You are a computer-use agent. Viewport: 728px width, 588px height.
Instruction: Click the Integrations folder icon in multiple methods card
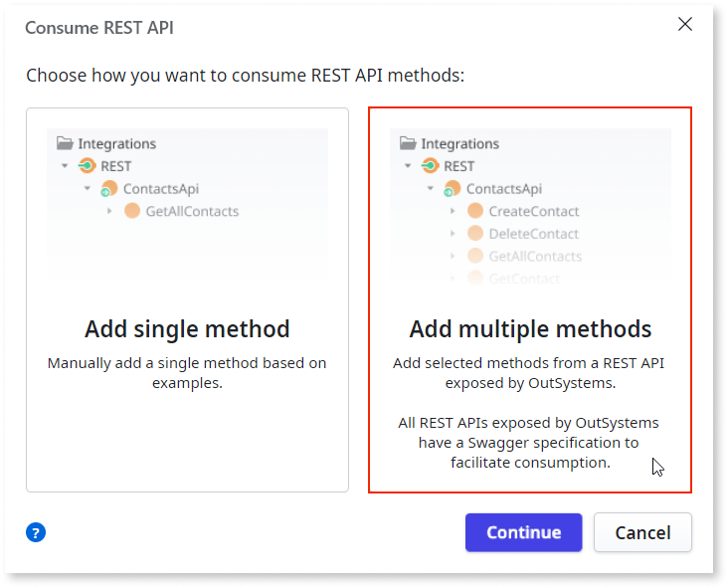tap(408, 143)
